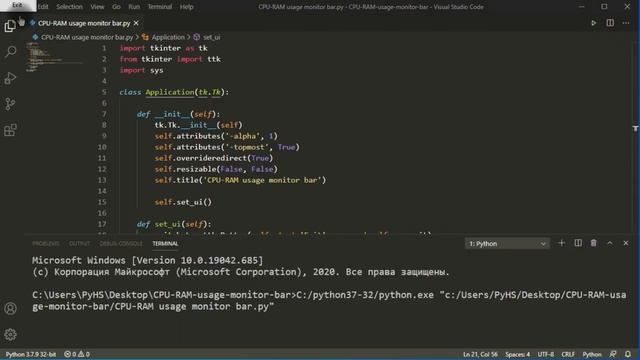Switch to the PROBLEMS panel tab

[x=46, y=244]
